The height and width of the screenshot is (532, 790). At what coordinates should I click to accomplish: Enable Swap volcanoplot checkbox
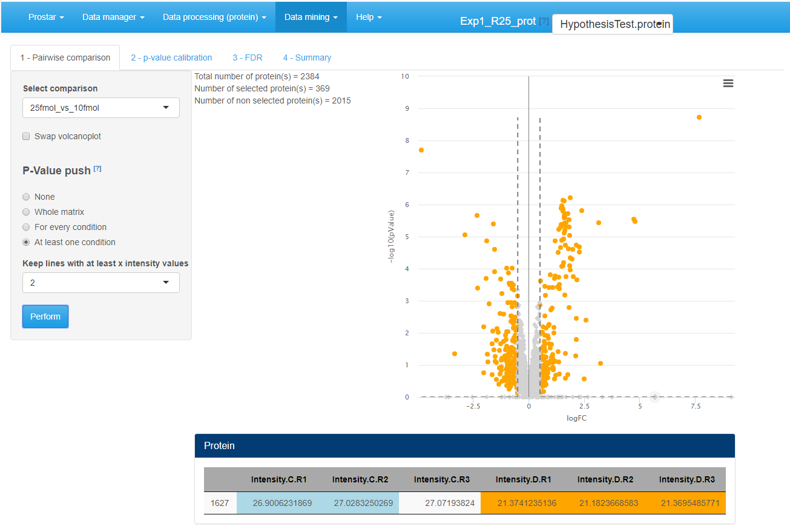[26, 136]
